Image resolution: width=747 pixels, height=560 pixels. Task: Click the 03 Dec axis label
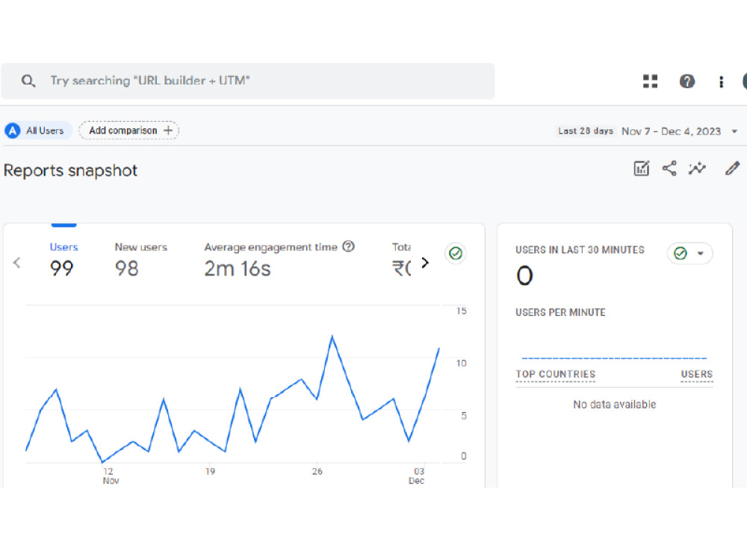point(418,476)
